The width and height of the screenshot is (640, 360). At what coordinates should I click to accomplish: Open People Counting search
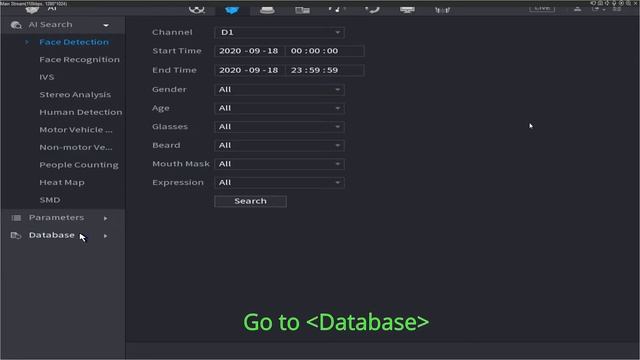coord(79,165)
